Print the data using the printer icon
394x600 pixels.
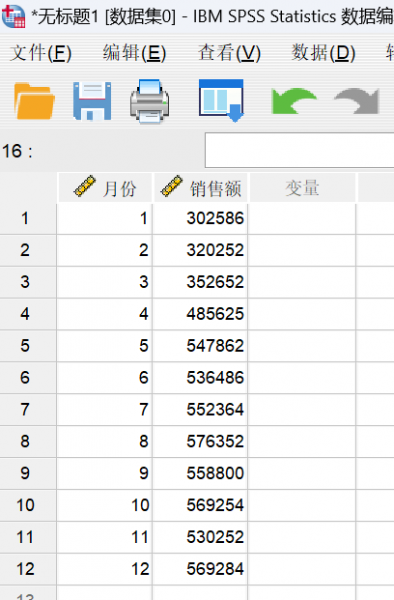tap(150, 101)
